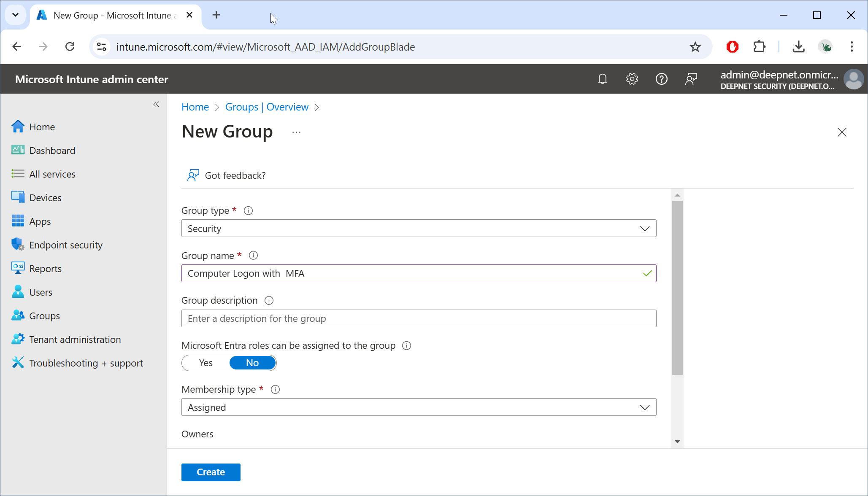Collapse the left navigation sidebar
The image size is (868, 496).
pos(156,104)
